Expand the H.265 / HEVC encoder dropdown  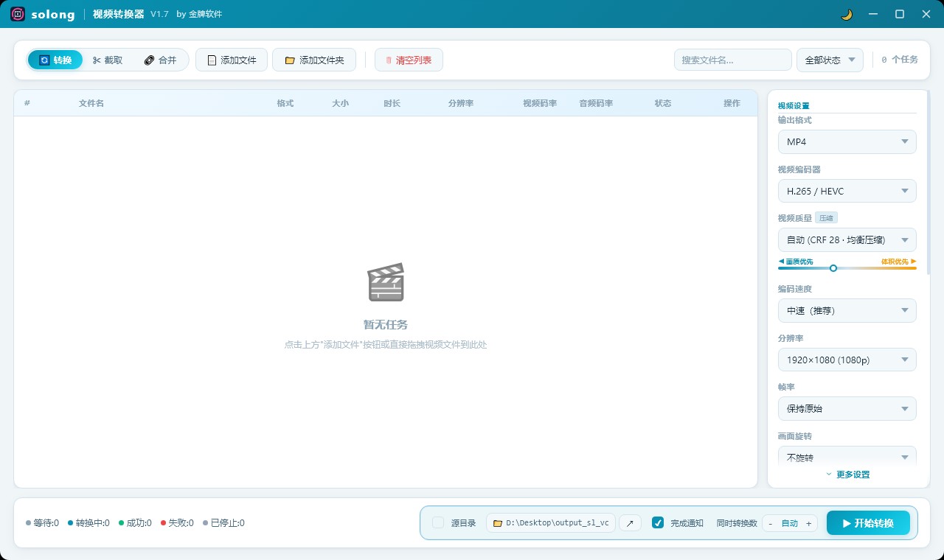click(847, 191)
